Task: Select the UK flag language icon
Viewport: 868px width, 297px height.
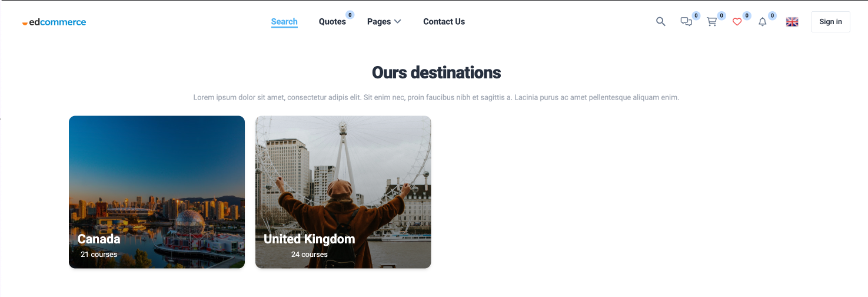Action: tap(793, 22)
